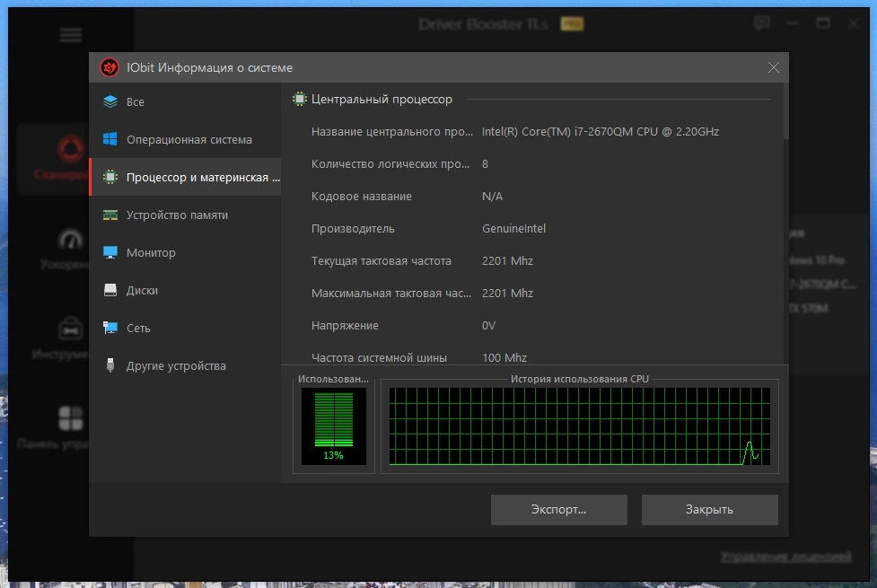Click the Экспорт... button
Screen dimensions: 877x588
[558, 510]
